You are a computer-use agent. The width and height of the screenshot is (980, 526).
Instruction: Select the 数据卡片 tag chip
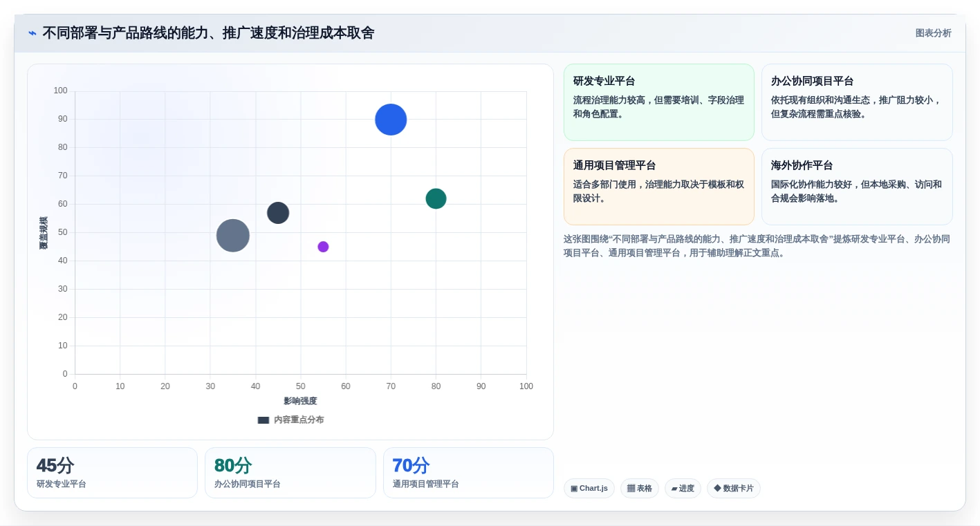coord(734,489)
